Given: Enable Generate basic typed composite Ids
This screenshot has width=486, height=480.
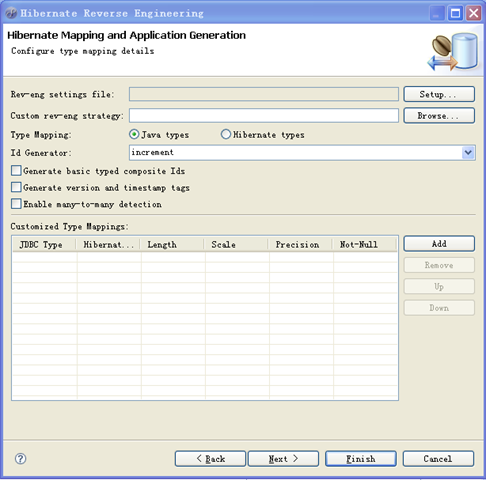Looking at the screenshot, I should (x=16, y=171).
